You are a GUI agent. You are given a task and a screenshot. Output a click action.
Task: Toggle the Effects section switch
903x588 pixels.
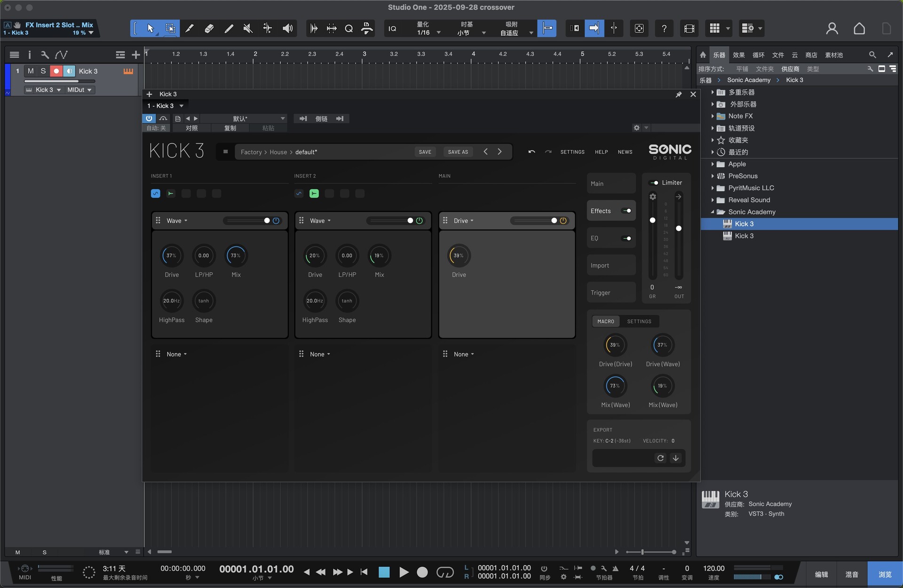[x=626, y=211]
